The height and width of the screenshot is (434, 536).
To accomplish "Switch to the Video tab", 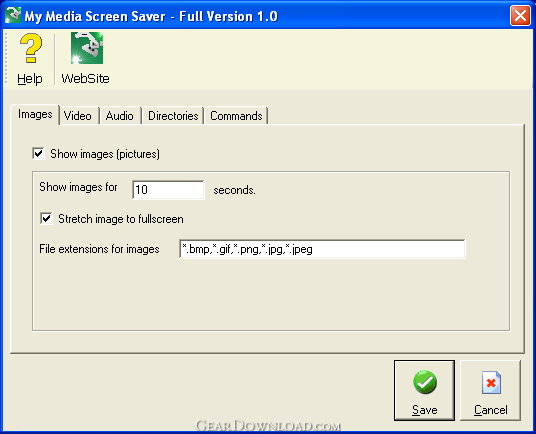I will [78, 116].
